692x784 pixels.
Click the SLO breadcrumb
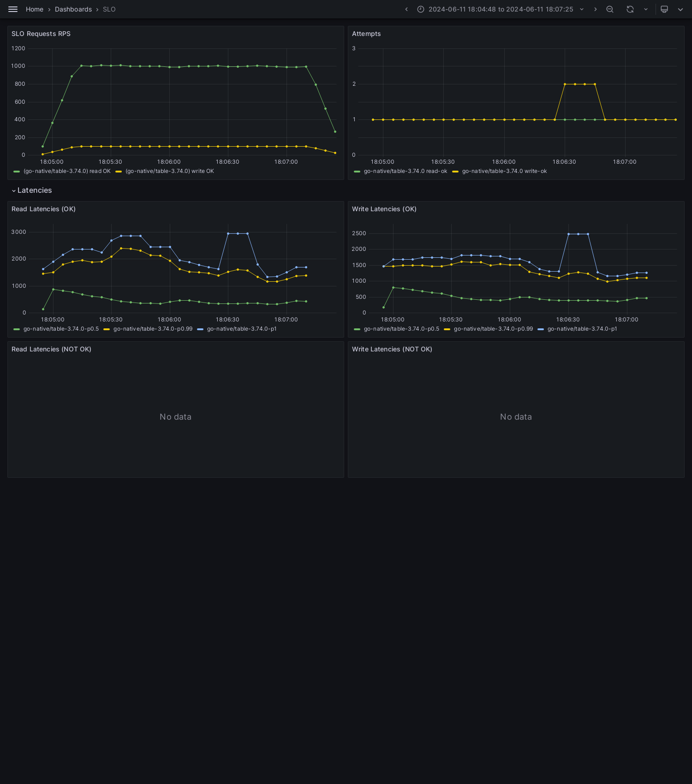[109, 9]
